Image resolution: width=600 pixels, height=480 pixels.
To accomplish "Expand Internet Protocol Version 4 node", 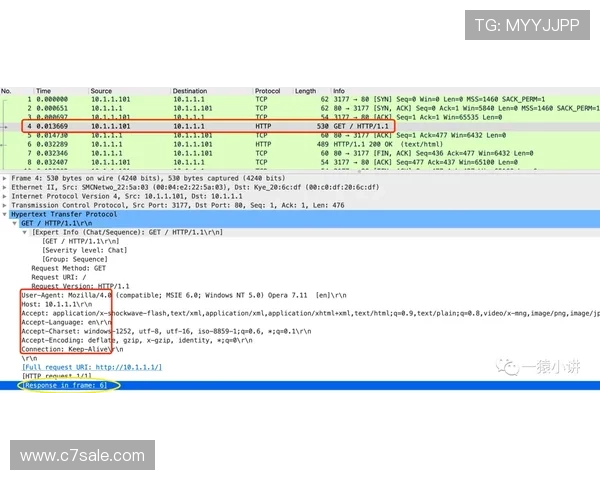I will coord(5,196).
